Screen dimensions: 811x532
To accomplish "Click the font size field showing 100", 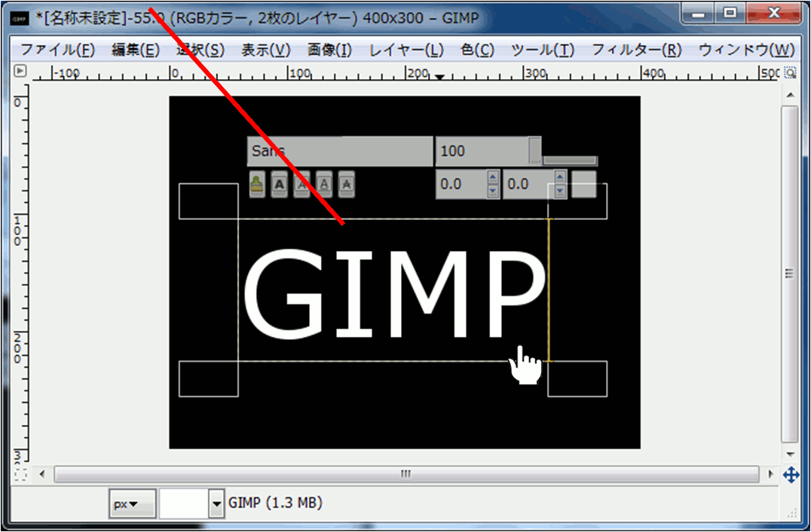I will pyautogui.click(x=481, y=151).
